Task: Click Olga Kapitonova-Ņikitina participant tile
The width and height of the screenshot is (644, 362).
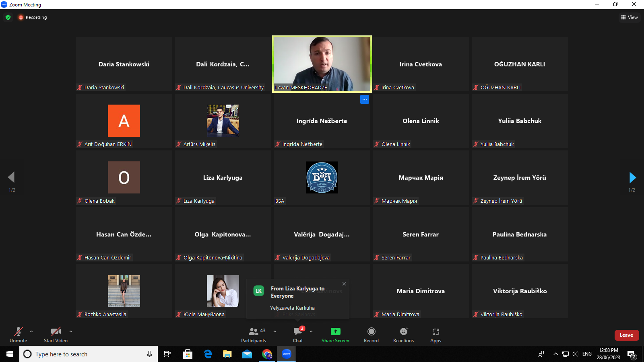Action: [223, 234]
